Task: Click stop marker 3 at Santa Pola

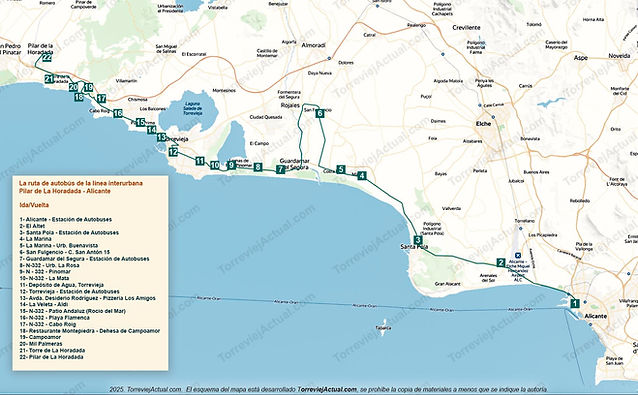Action: click(418, 240)
